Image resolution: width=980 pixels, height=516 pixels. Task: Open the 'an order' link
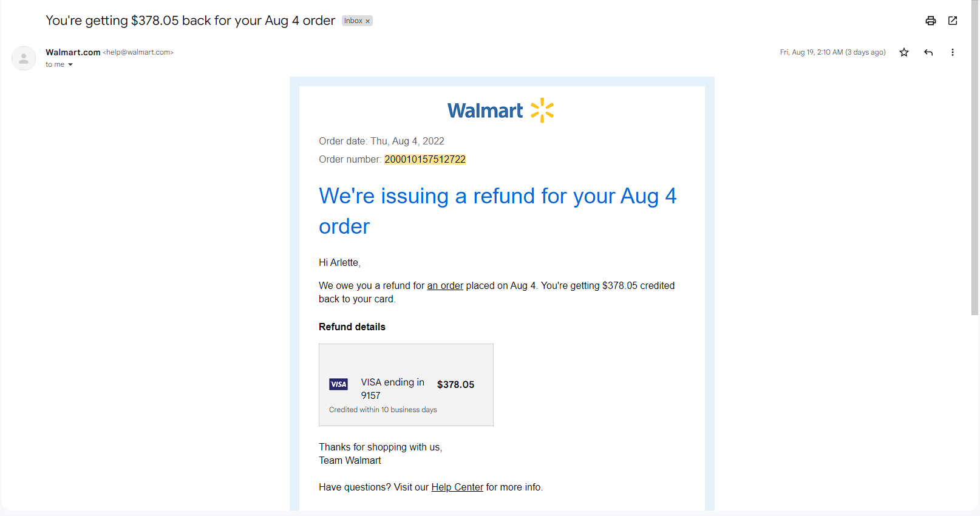click(x=445, y=285)
